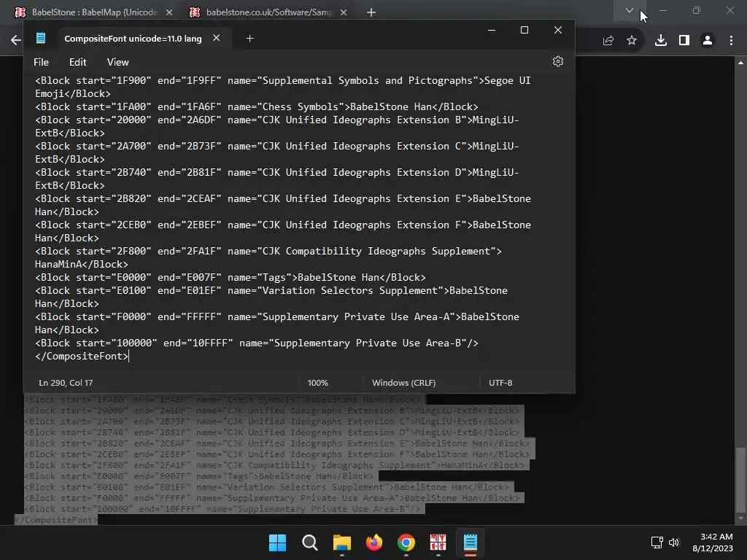Open network status in system tray
The width and height of the screenshot is (747, 560).
point(657,542)
